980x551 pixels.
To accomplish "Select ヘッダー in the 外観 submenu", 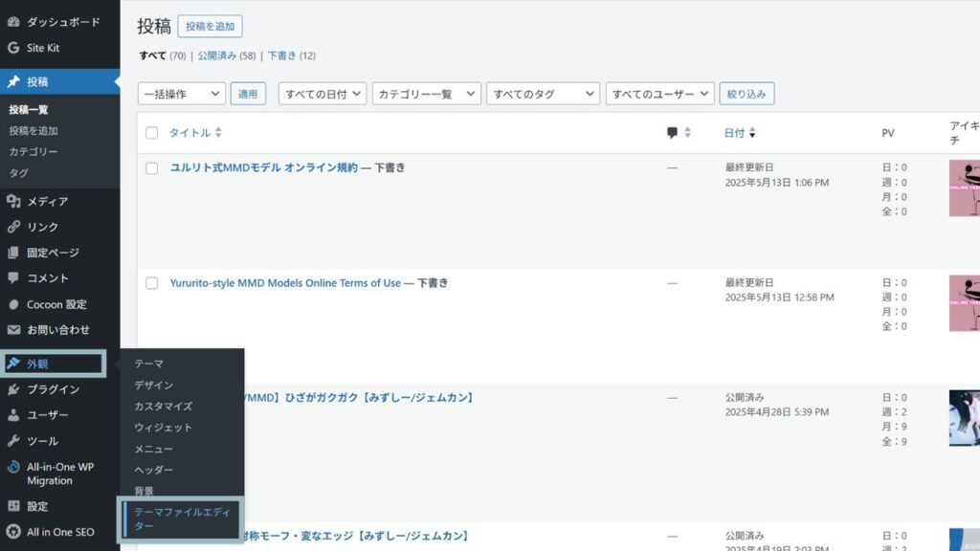I will click(154, 470).
